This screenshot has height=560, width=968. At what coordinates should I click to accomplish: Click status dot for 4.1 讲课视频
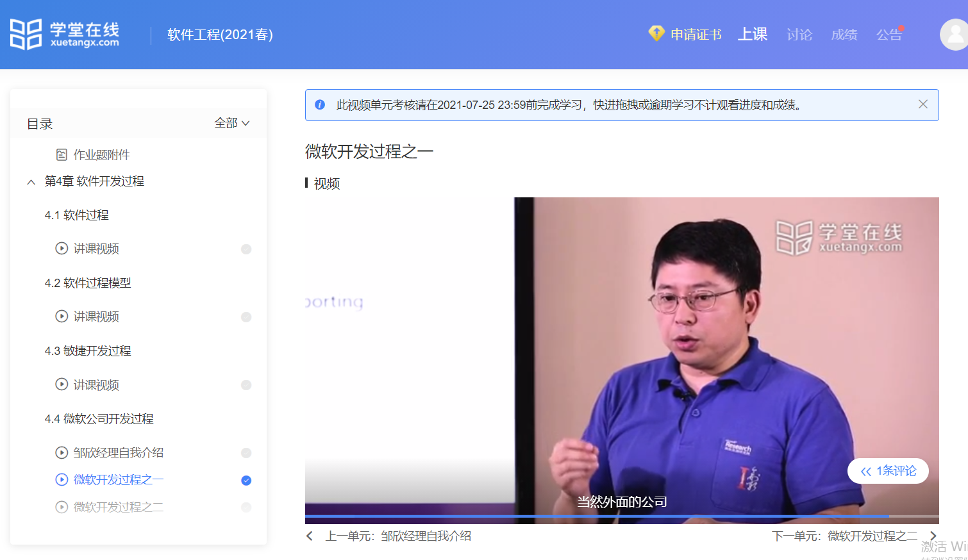[246, 249]
